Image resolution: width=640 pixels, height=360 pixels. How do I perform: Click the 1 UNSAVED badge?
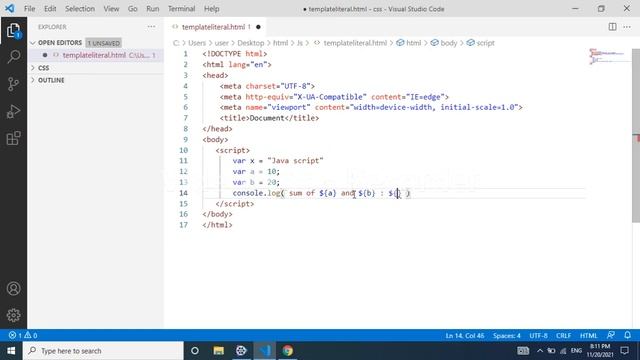(104, 43)
